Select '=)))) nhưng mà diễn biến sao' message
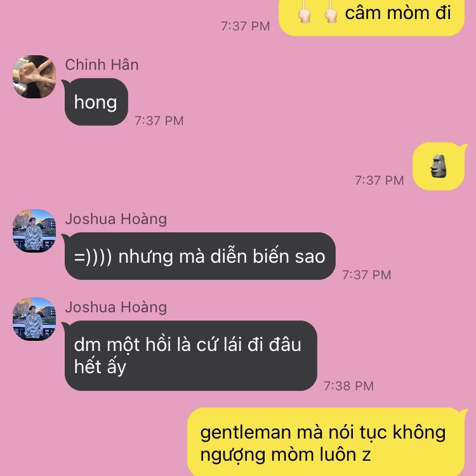 pyautogui.click(x=200, y=256)
